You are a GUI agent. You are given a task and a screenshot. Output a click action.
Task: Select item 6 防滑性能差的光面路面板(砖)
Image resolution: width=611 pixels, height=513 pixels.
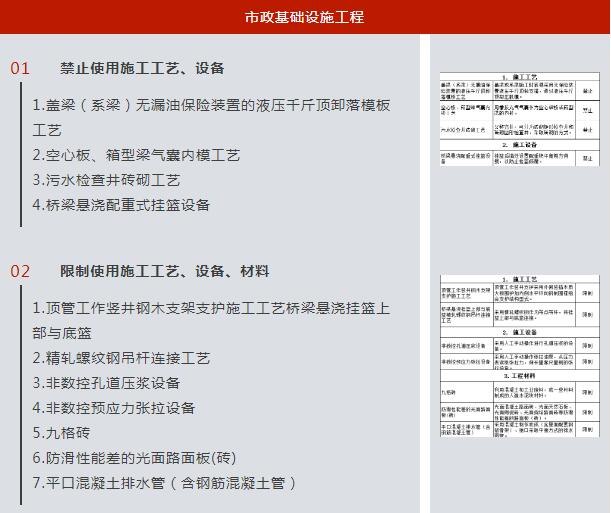[x=134, y=458]
